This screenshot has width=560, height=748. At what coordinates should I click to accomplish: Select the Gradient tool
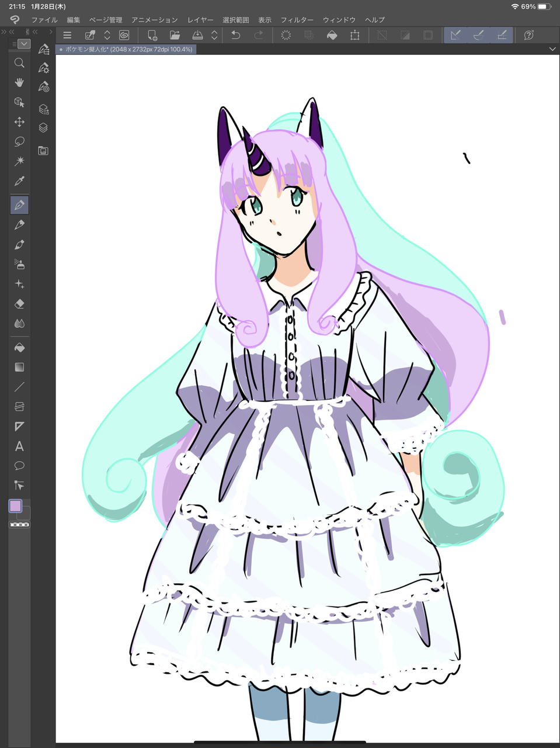[x=19, y=367]
